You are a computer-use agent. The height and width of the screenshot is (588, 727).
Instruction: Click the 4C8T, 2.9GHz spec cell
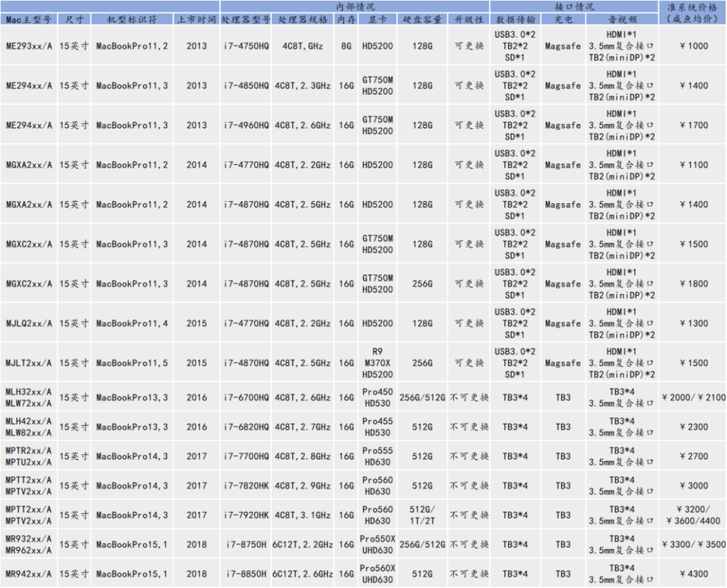click(x=303, y=486)
